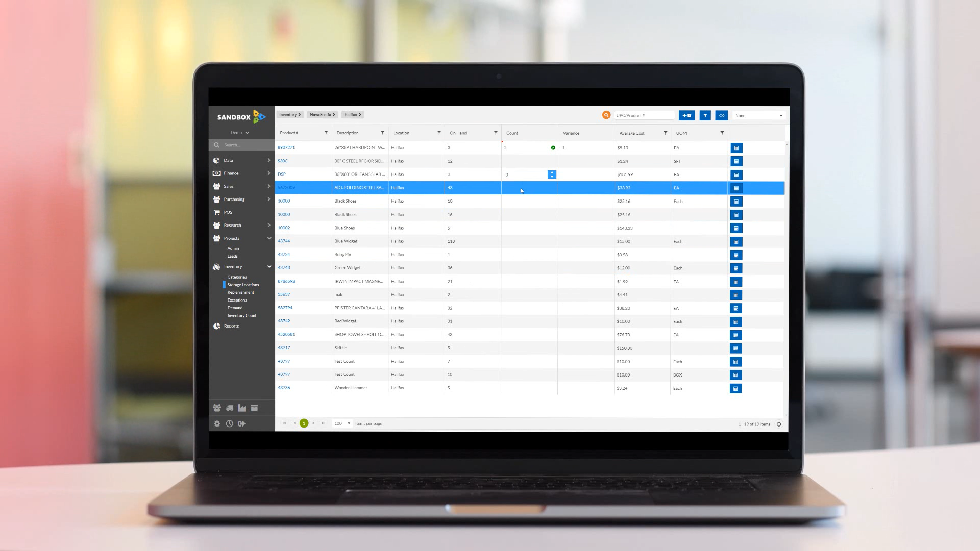Open the items per page dropdown

click(341, 423)
